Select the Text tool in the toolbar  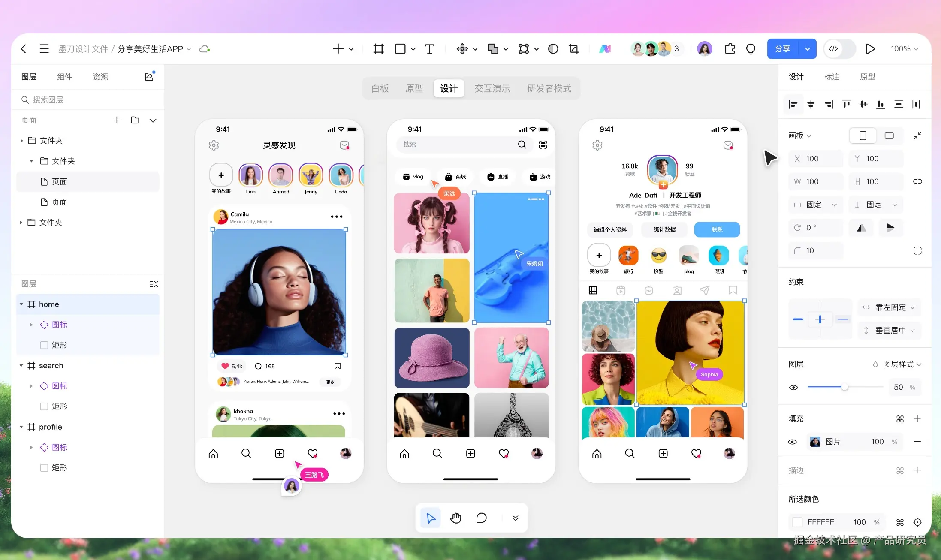[429, 49]
